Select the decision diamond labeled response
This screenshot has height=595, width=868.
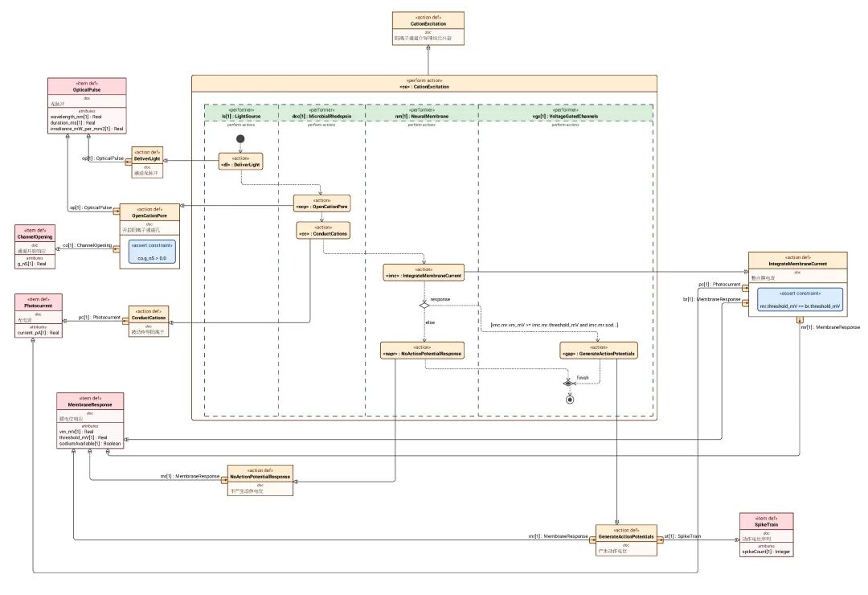coord(424,306)
